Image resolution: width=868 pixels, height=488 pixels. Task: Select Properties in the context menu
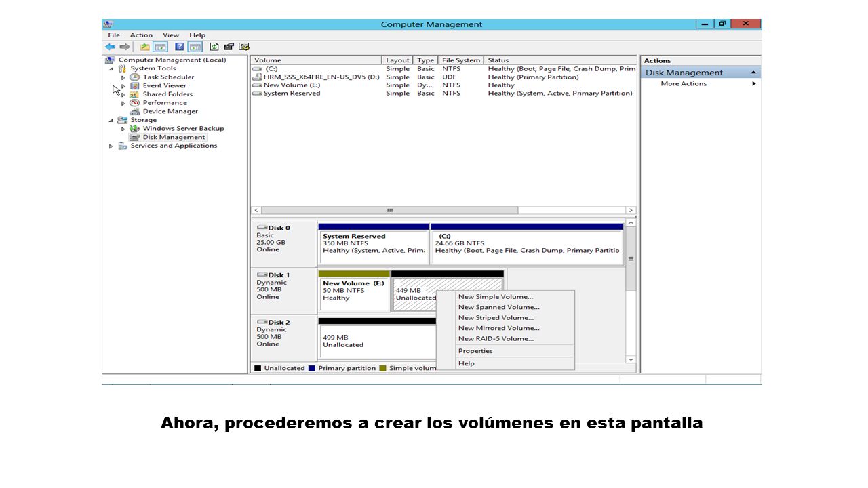pos(505,351)
